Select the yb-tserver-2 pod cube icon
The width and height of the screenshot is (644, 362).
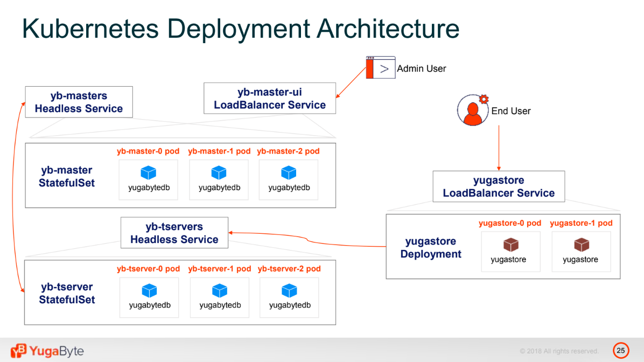(290, 290)
